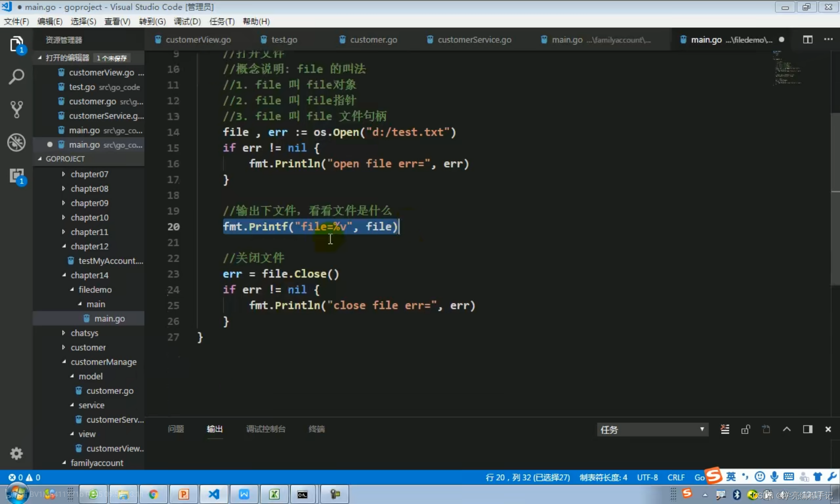Screen dimensions: 840x504
Task: Switch to the 问题 output tab
Action: click(176, 428)
